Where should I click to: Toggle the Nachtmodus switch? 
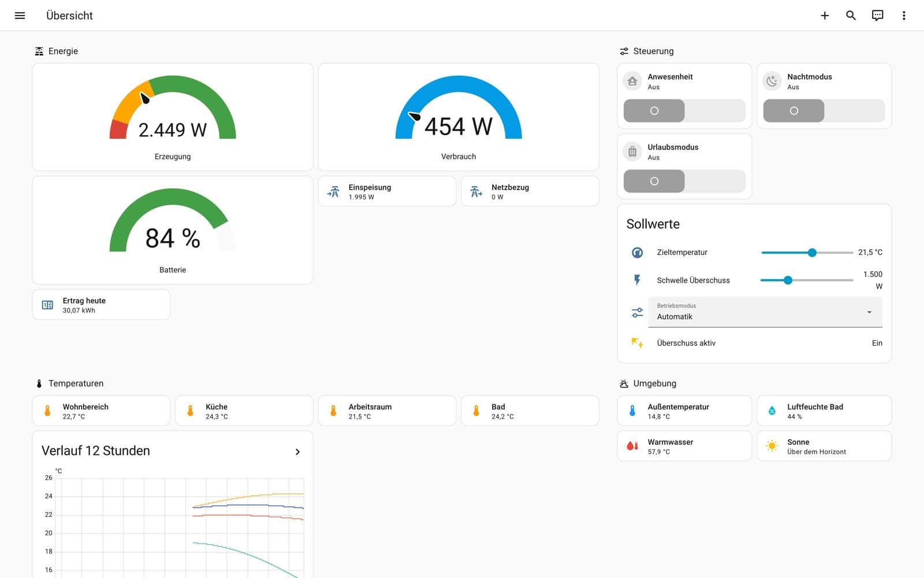(x=824, y=110)
